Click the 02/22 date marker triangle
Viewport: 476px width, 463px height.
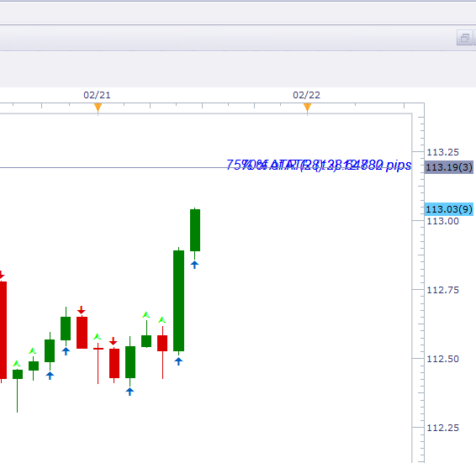tap(307, 108)
